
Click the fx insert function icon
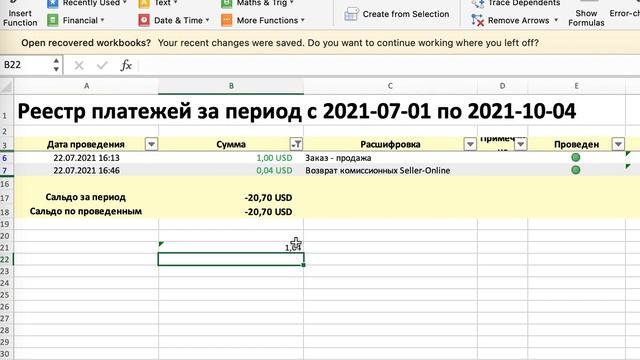126,65
